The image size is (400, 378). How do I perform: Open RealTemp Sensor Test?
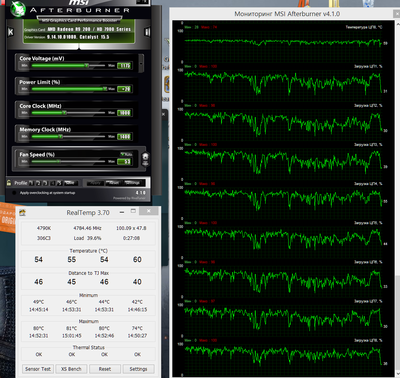coord(38,369)
